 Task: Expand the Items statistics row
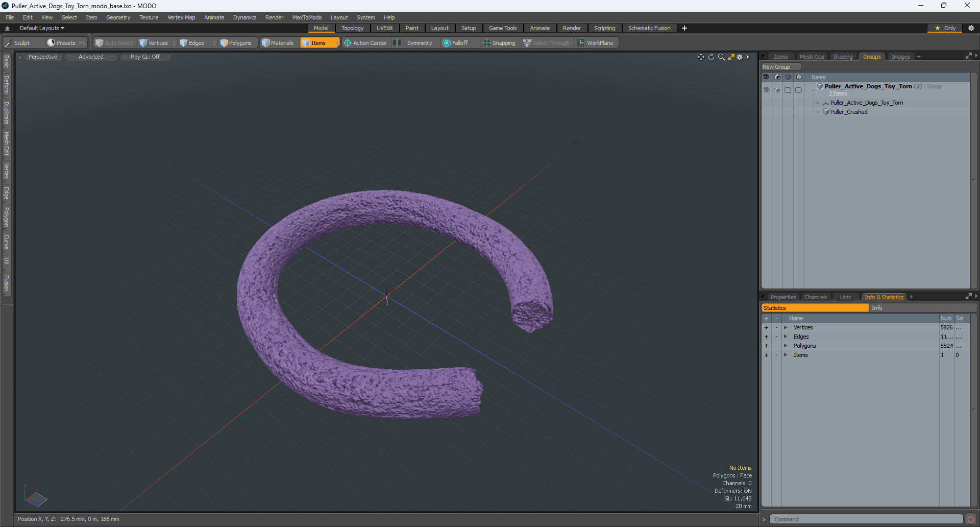(x=786, y=355)
